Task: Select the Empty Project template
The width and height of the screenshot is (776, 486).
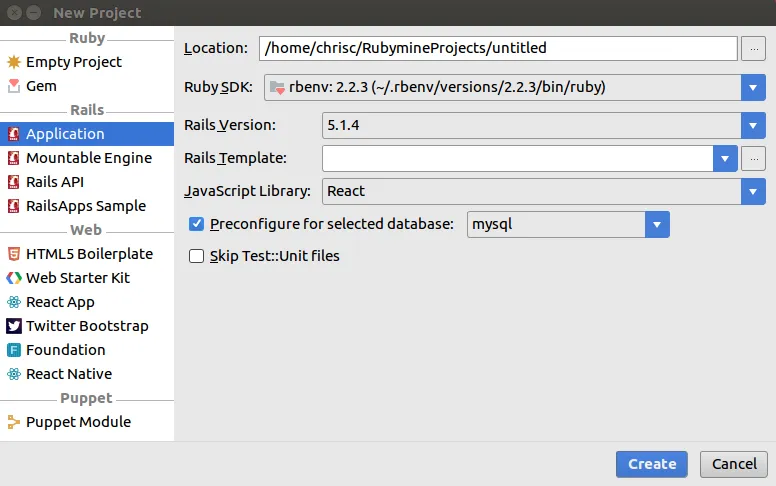Action: [87, 62]
